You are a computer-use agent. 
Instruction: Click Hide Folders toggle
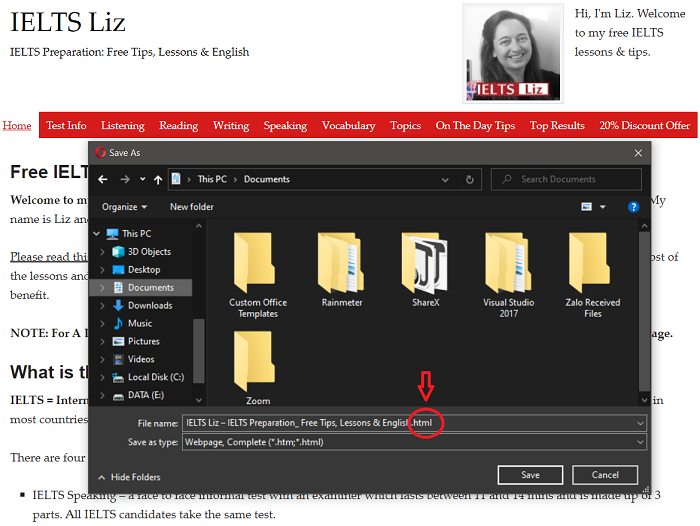click(x=129, y=477)
